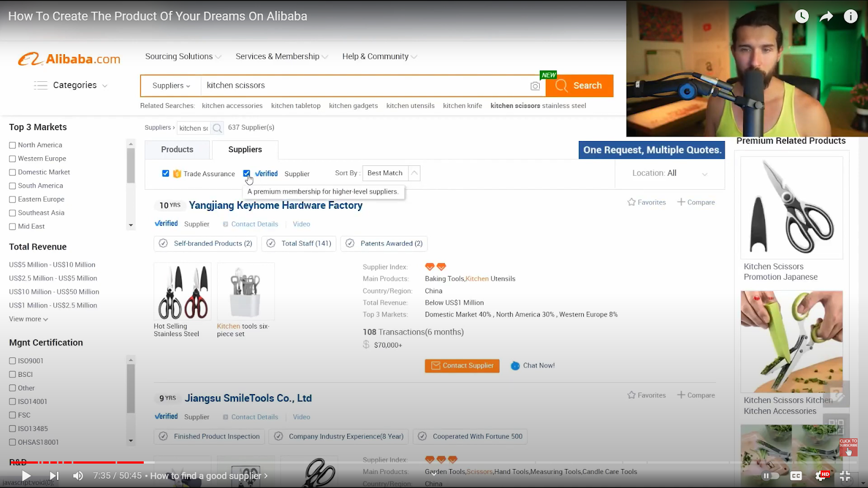Expand the Services & Membership menu
This screenshot has height=488, width=868.
click(x=282, y=56)
